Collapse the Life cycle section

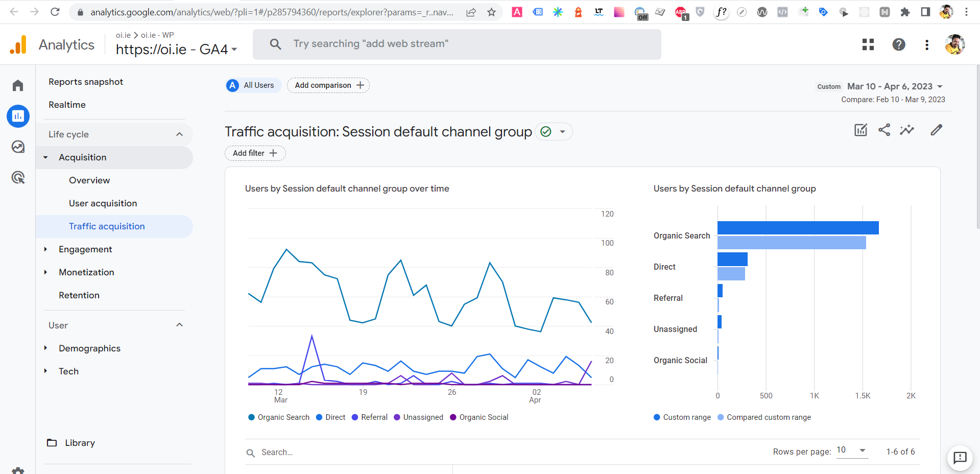click(x=179, y=134)
